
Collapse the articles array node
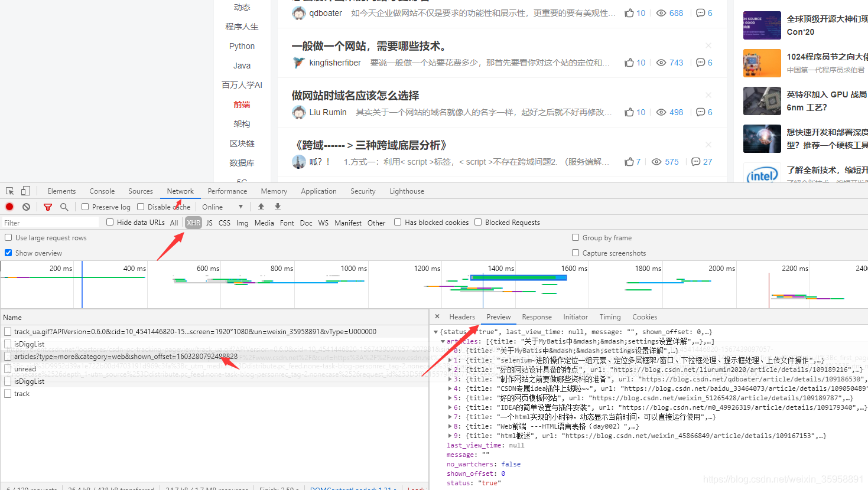443,341
